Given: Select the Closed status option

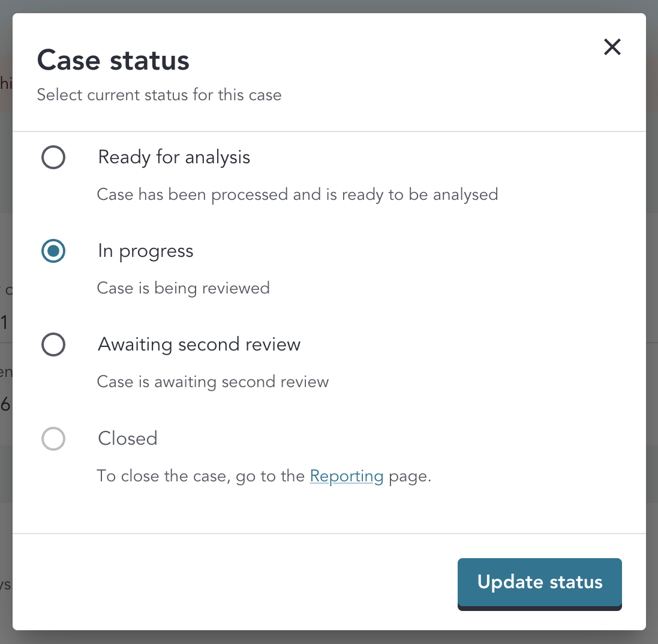Looking at the screenshot, I should [53, 439].
